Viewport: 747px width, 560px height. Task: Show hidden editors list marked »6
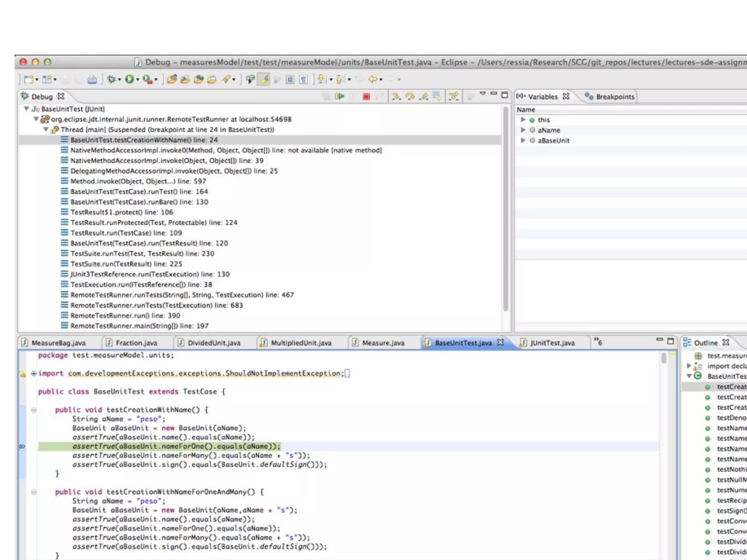(x=598, y=342)
